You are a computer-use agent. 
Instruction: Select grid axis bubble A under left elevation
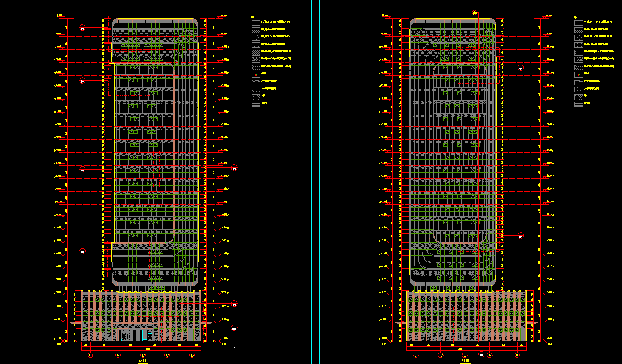click(118, 355)
